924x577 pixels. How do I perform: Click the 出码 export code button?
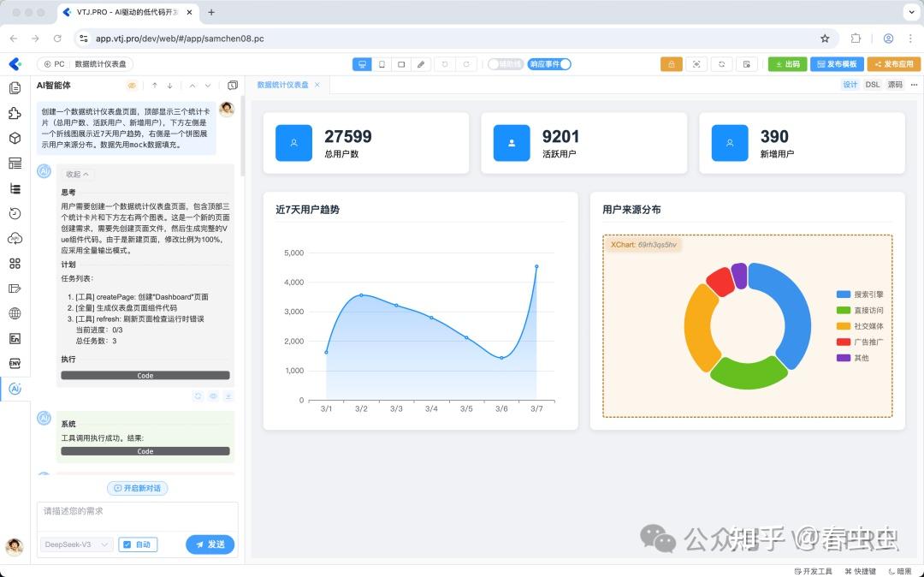[787, 64]
